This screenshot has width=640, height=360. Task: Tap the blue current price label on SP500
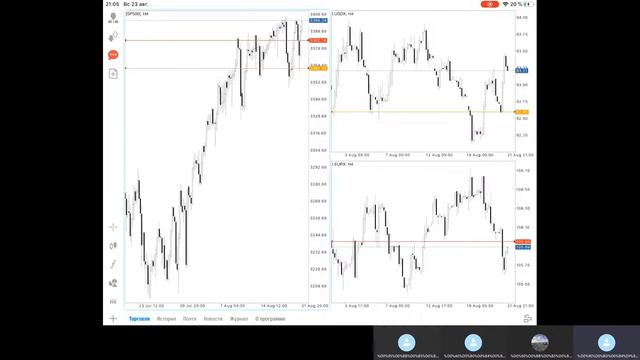tap(318, 20)
